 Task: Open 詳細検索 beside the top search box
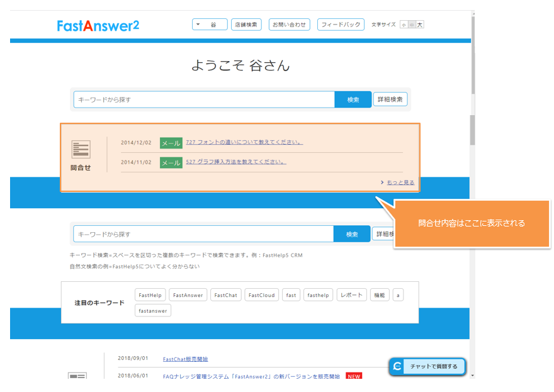(390, 99)
